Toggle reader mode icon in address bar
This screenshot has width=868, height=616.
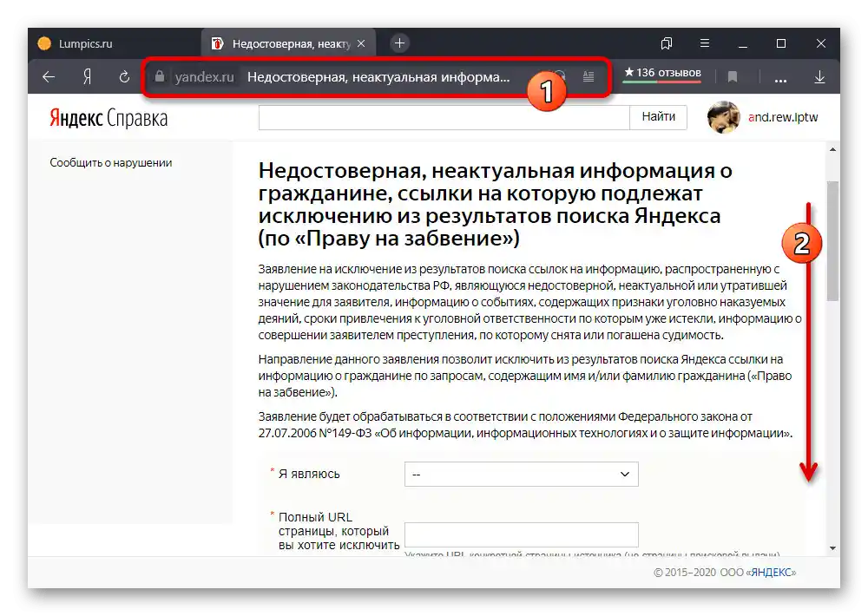click(589, 76)
